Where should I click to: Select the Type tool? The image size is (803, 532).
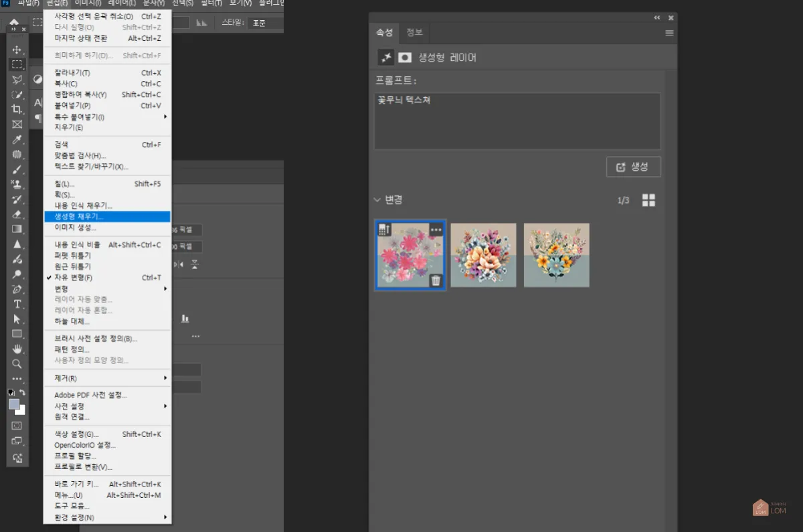(17, 304)
